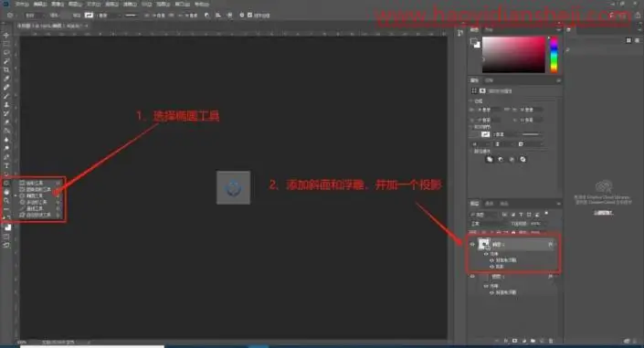This screenshot has width=644, height=348.
Task: Open the 编辑 menu
Action: pos(39,4)
